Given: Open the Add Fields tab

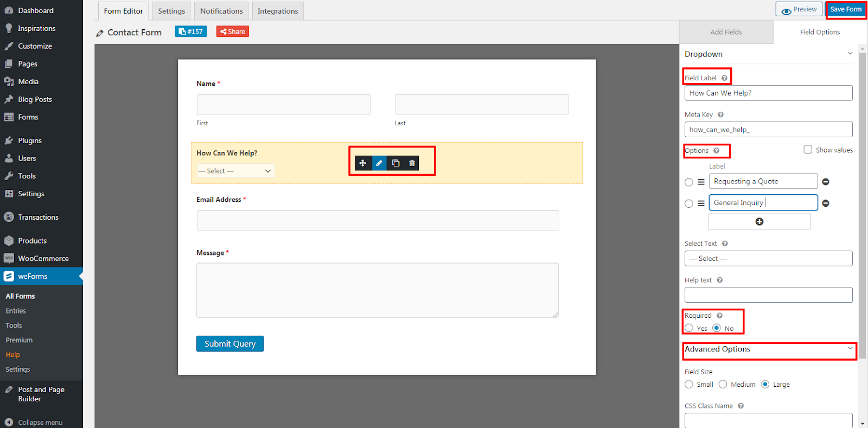Looking at the screenshot, I should [726, 32].
